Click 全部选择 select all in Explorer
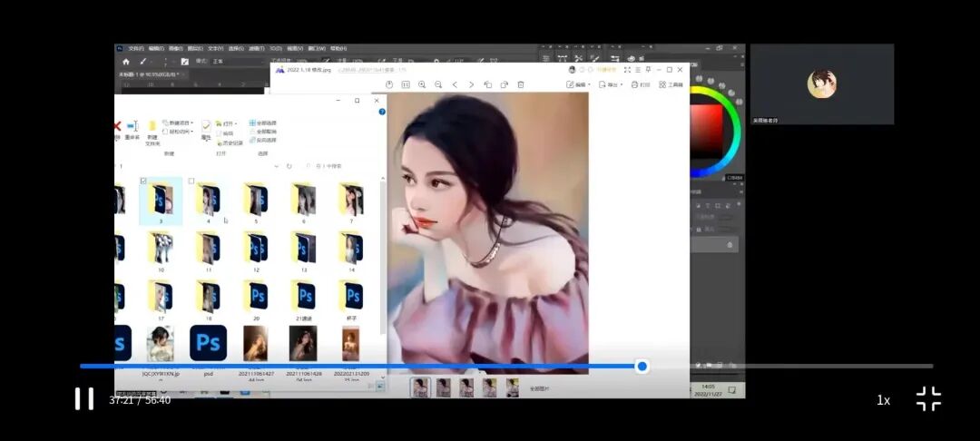980x441 pixels. 263,123
